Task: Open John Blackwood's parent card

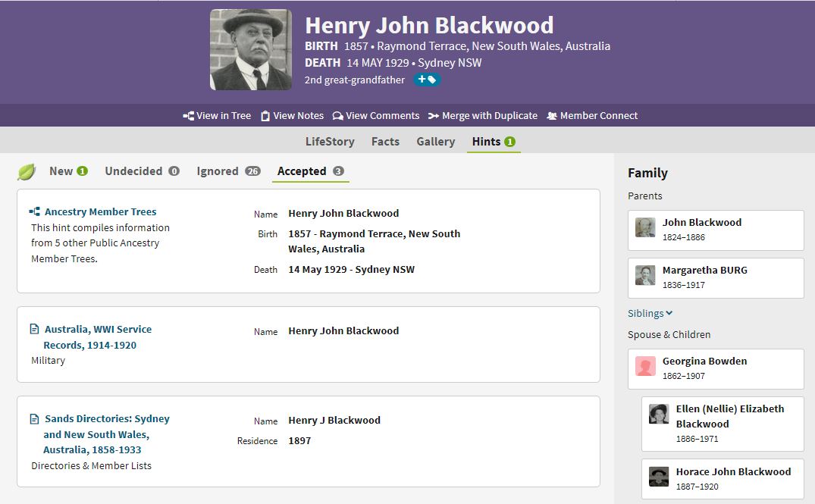Action: click(715, 230)
